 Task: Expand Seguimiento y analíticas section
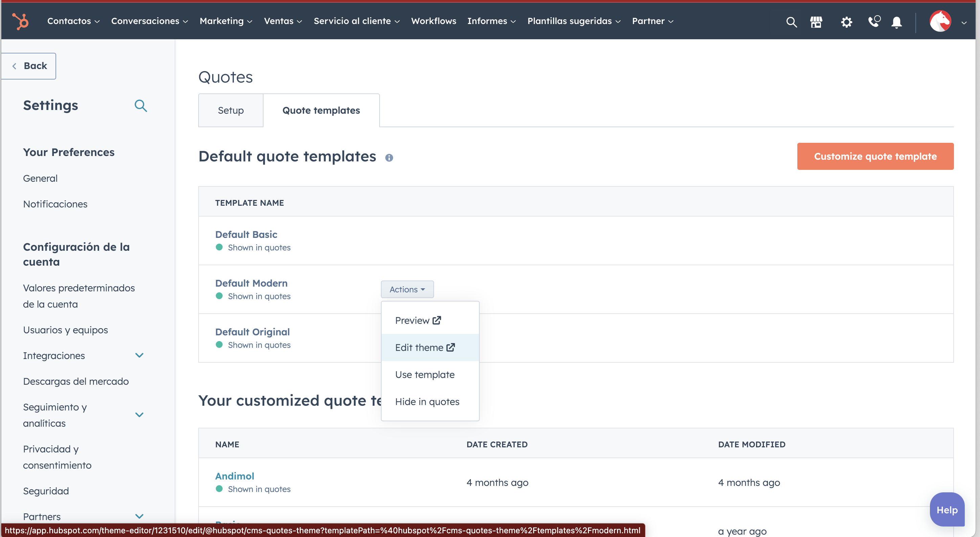[139, 415]
